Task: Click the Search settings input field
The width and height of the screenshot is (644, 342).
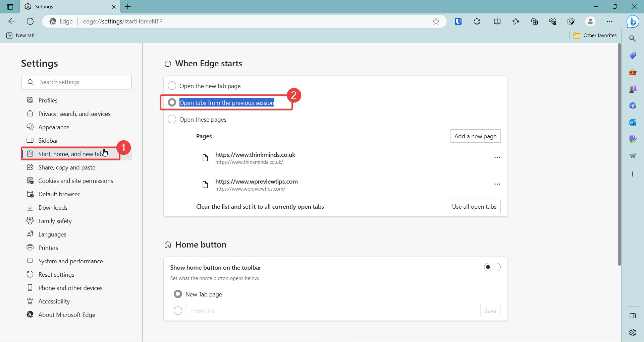Action: point(76,82)
